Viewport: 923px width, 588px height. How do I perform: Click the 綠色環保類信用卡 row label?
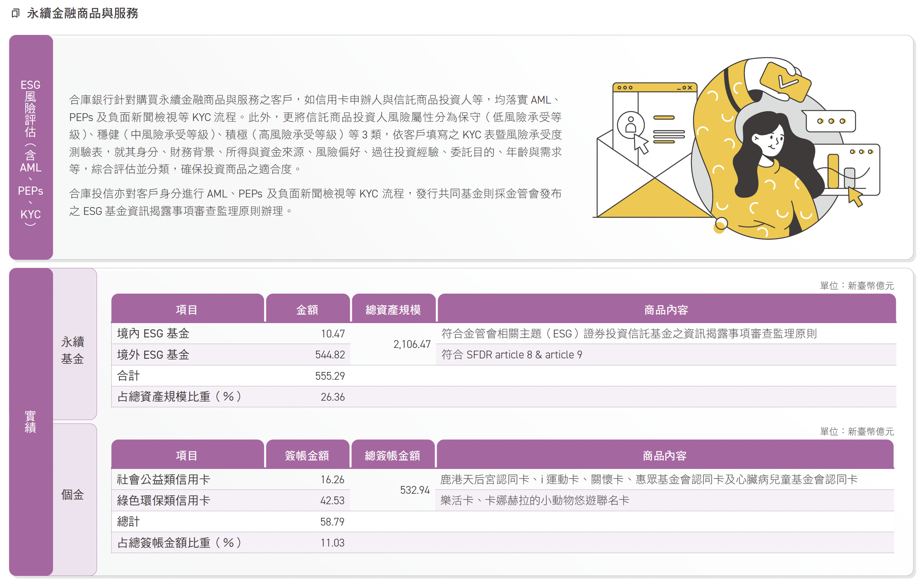coord(163,500)
